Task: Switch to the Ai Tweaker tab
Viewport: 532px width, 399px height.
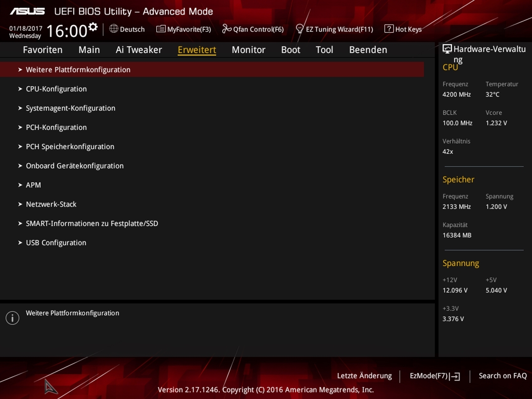Action: pyautogui.click(x=139, y=50)
